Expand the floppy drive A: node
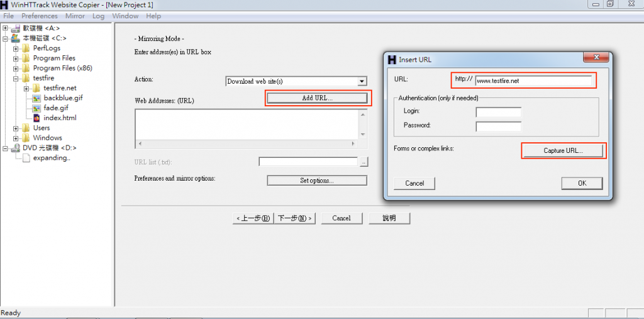This screenshot has width=644, height=319. point(5,28)
